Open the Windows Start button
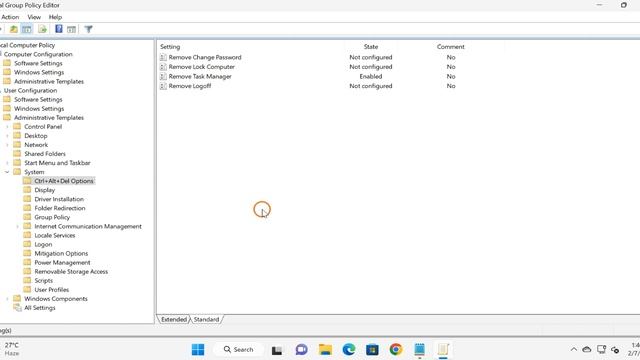Image resolution: width=640 pixels, height=360 pixels. [x=198, y=349]
